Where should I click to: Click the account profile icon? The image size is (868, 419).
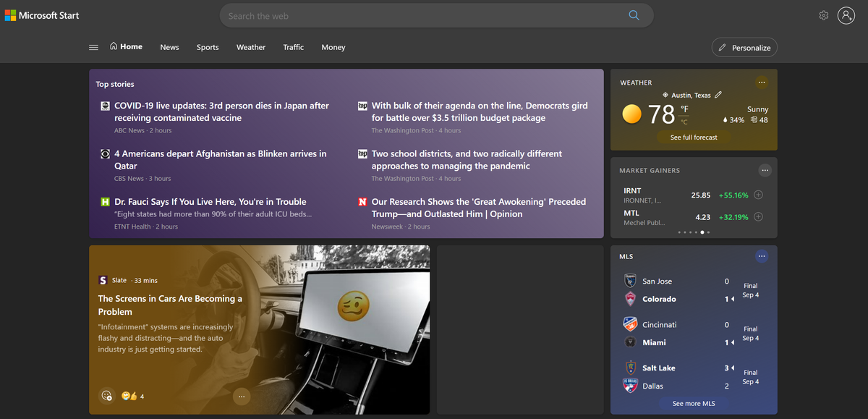pyautogui.click(x=846, y=14)
